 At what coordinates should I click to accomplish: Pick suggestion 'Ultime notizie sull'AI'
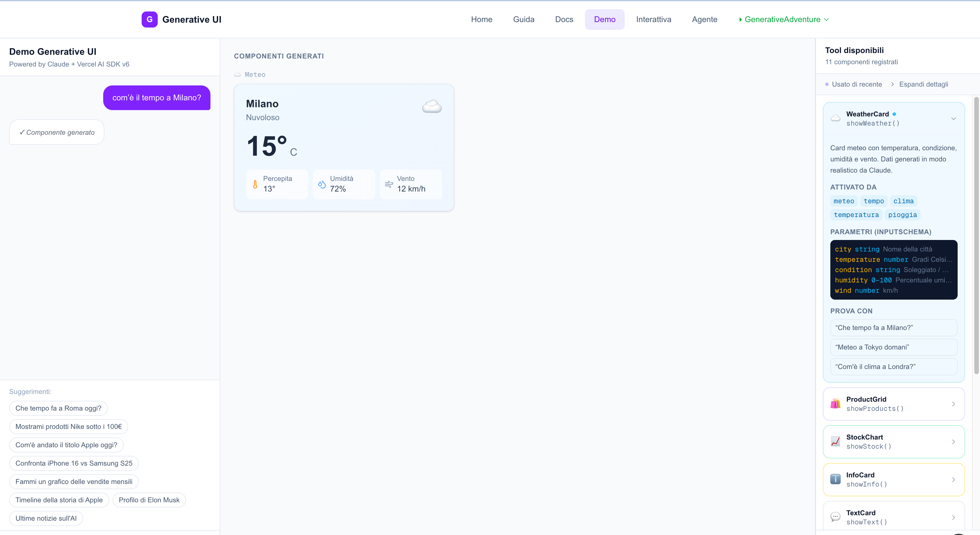[46, 518]
